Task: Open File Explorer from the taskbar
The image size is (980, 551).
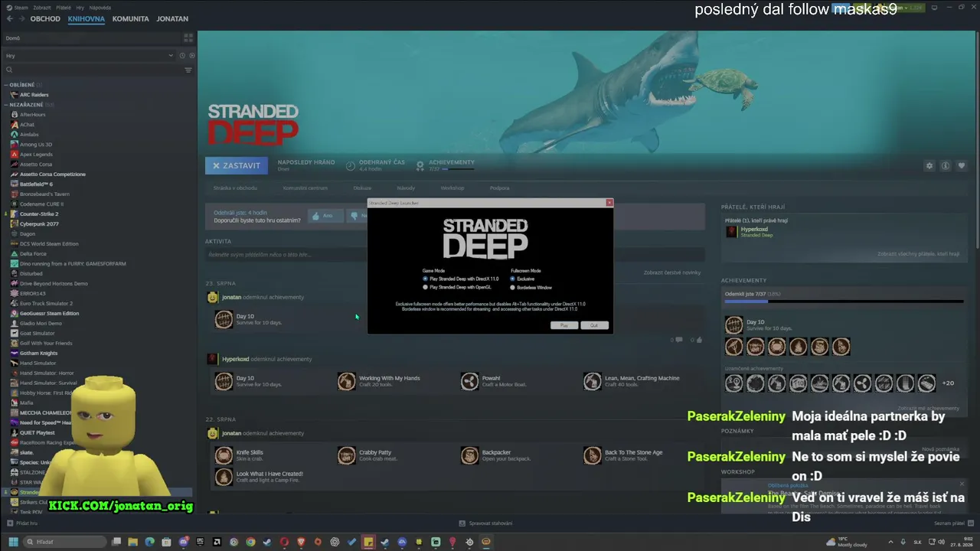Action: 133,542
